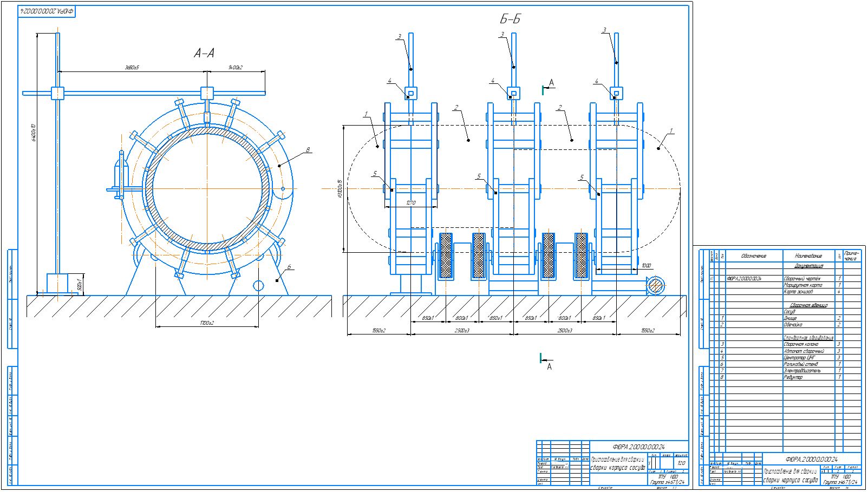868x492 pixels.
Task: Select the 1270 width dimension
Action: coord(411,203)
